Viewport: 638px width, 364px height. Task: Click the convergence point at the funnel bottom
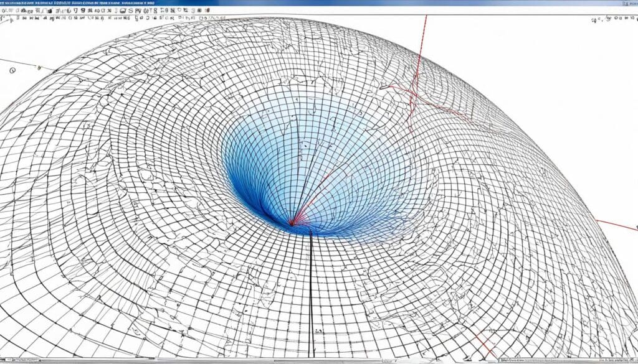point(292,224)
